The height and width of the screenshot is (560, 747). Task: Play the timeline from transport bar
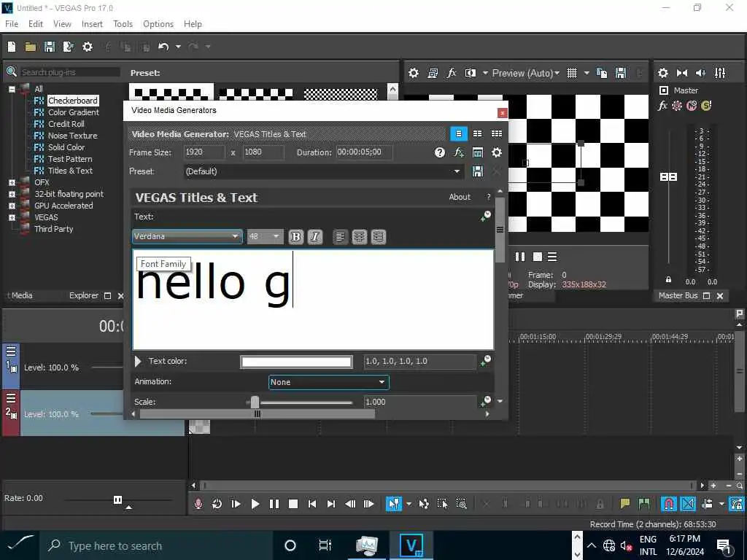point(255,504)
